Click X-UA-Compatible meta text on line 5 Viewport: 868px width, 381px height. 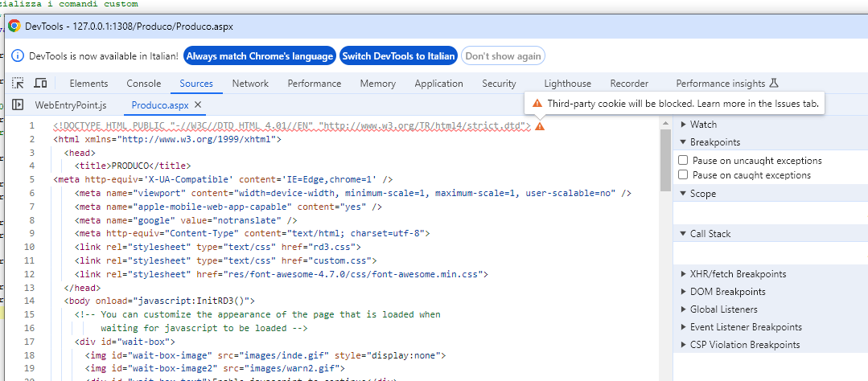tap(189, 180)
